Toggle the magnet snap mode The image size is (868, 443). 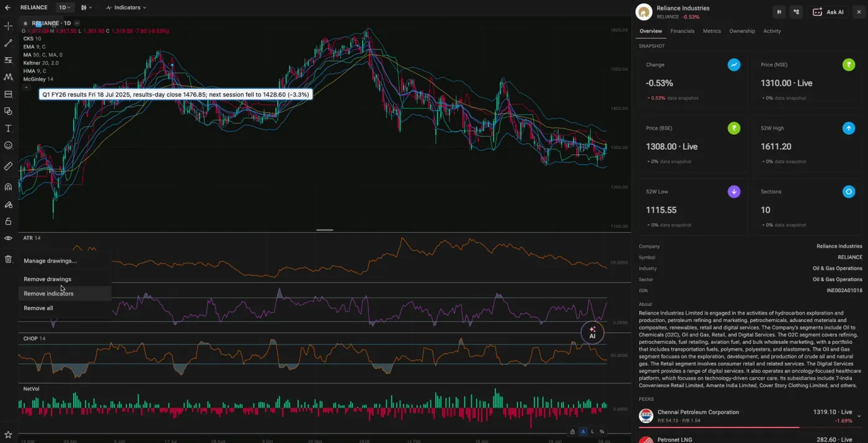(x=8, y=187)
